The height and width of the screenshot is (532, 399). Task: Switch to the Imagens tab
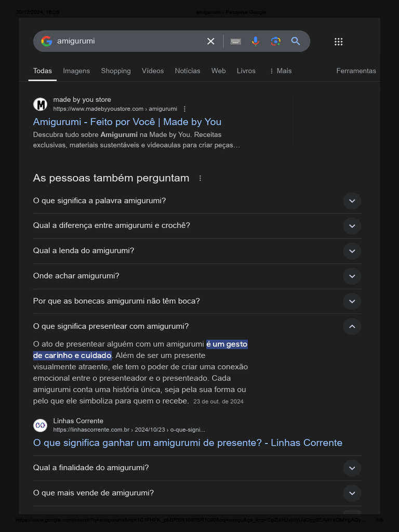pos(76,71)
